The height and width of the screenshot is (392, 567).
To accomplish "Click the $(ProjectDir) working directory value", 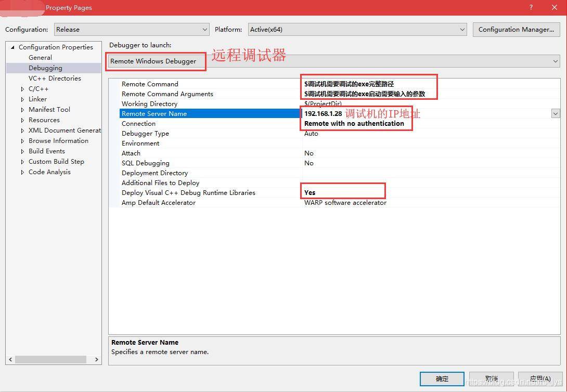I will [x=323, y=104].
